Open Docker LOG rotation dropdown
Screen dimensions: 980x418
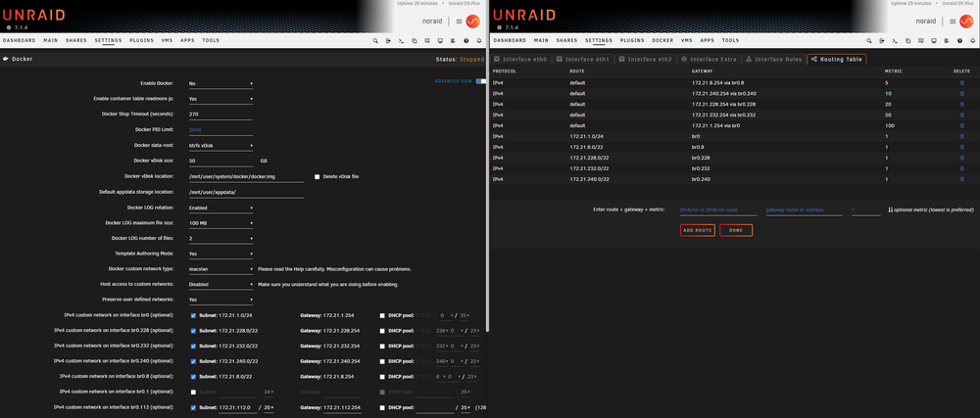pos(220,208)
